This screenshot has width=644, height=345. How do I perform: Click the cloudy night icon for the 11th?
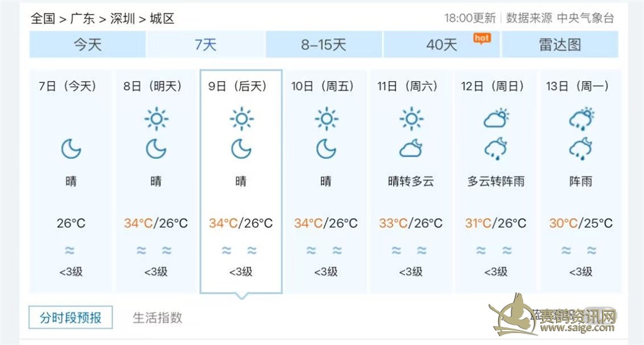coord(411,149)
